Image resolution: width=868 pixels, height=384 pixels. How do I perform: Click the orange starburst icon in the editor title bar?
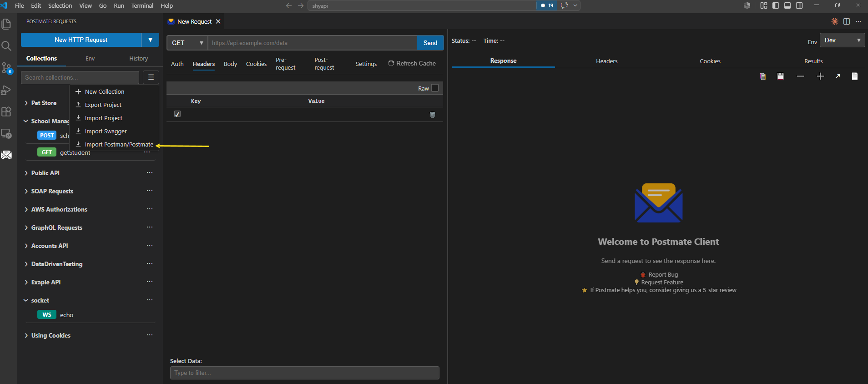(835, 21)
